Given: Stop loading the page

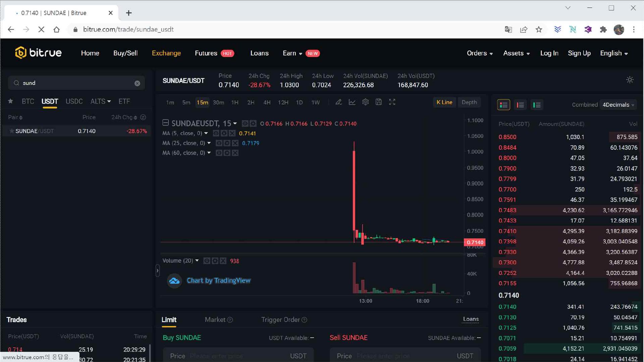Looking at the screenshot, I should pos(41,29).
